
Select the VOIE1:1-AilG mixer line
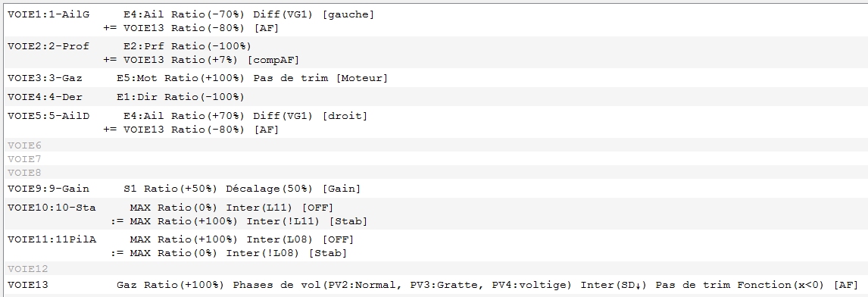coord(191,14)
